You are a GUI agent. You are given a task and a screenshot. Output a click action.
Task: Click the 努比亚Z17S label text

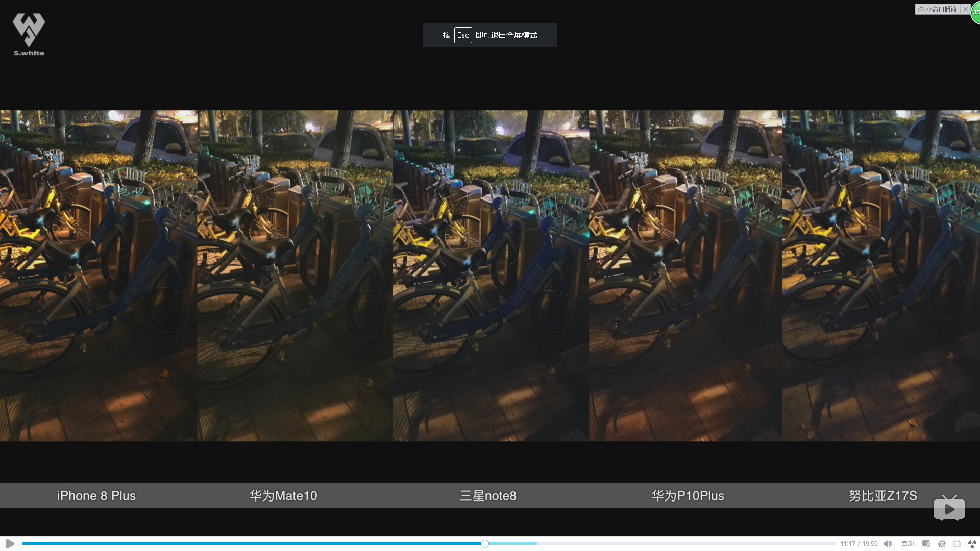[883, 496]
